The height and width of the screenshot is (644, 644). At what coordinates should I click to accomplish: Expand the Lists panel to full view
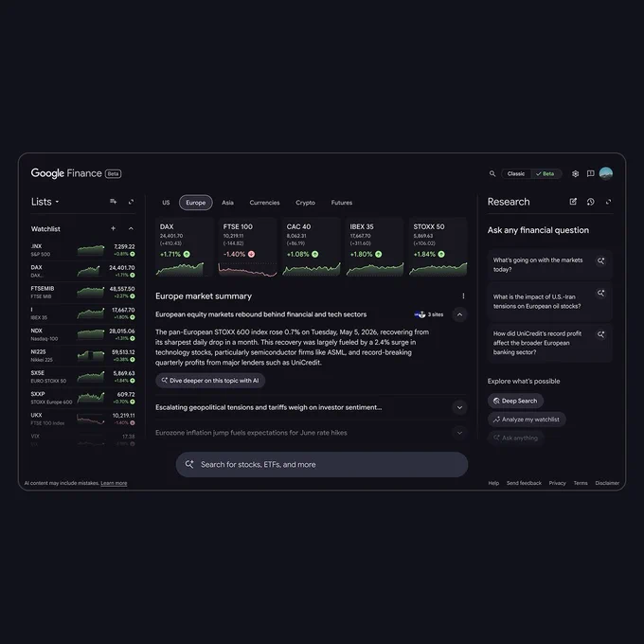(x=131, y=202)
